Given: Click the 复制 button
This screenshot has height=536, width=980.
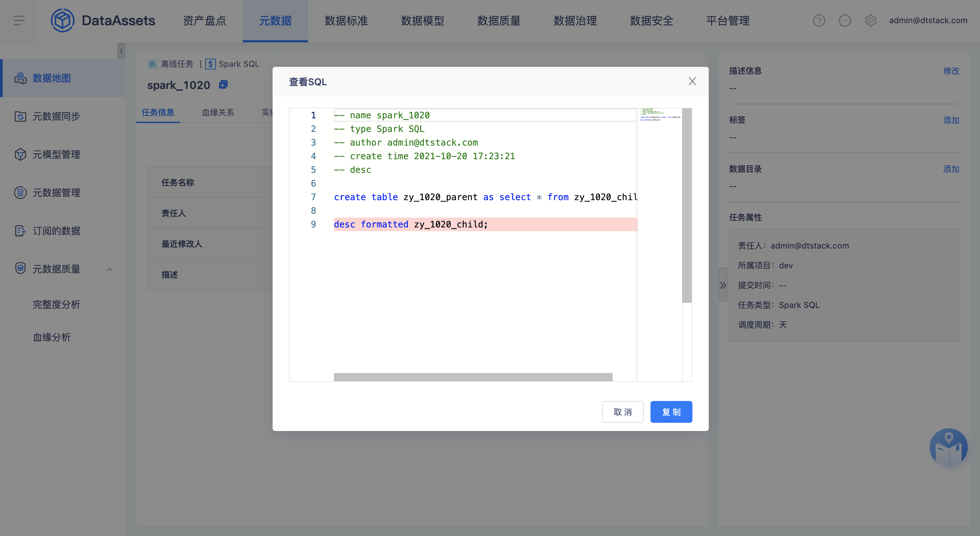Looking at the screenshot, I should (671, 412).
